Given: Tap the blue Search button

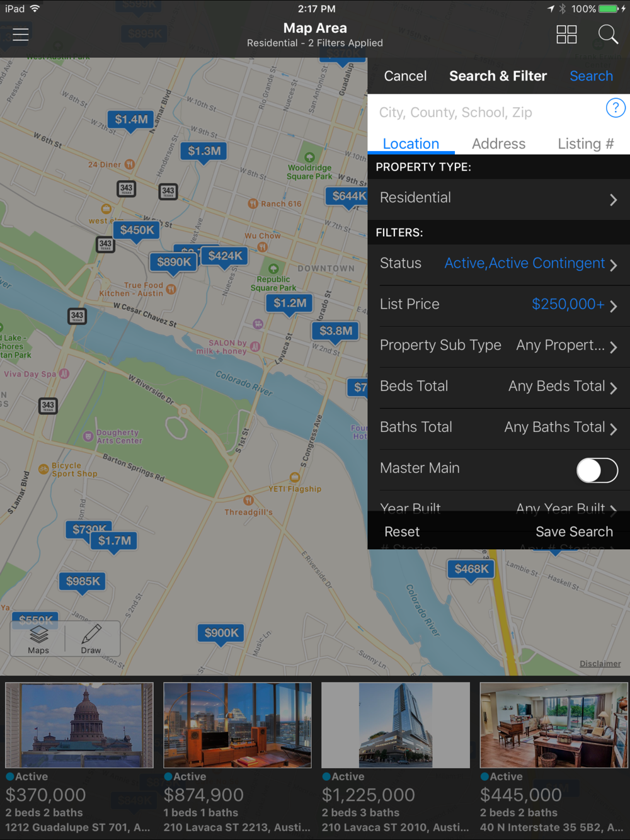Looking at the screenshot, I should tap(591, 76).
